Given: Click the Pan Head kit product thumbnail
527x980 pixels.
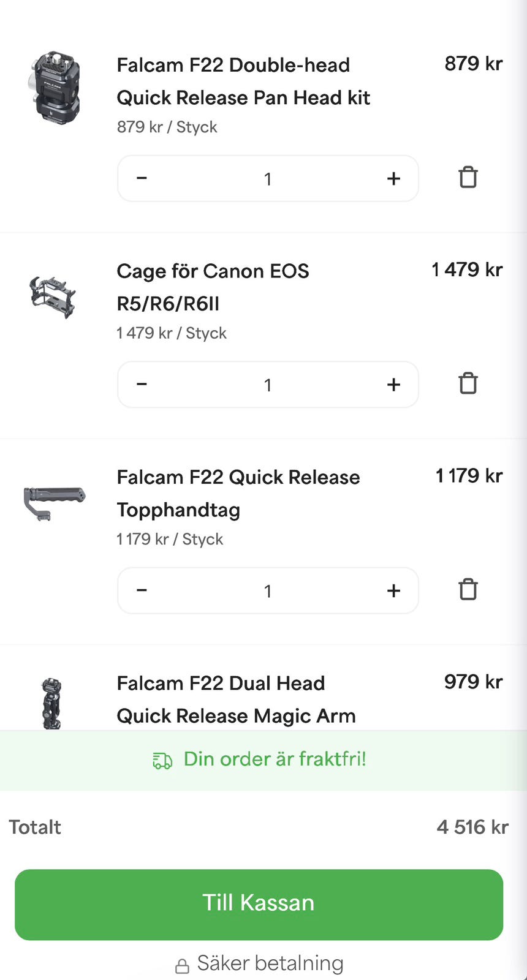Looking at the screenshot, I should pos(54,88).
